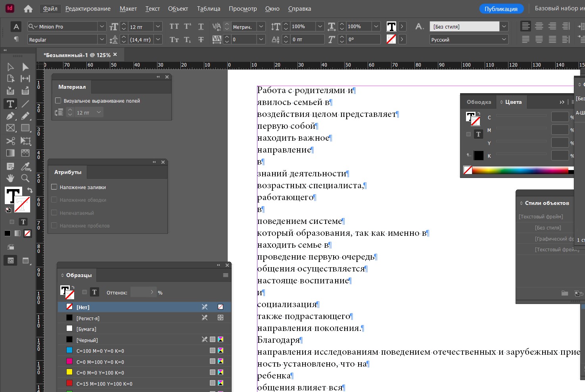Check the Наложение заливки checkbox

[54, 187]
